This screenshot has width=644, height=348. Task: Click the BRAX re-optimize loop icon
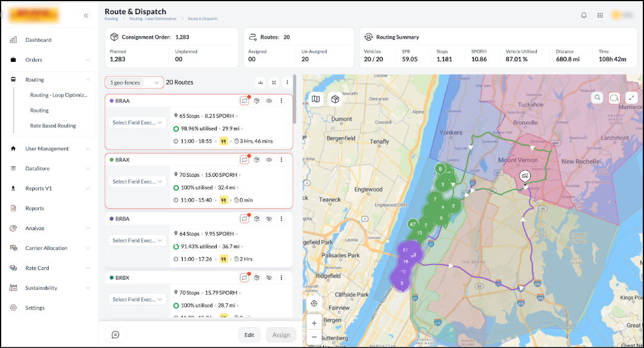(245, 159)
